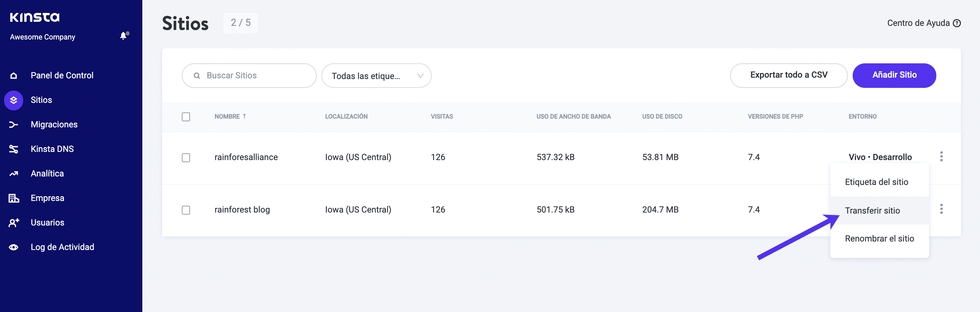Open Empresa building icon

[14, 198]
